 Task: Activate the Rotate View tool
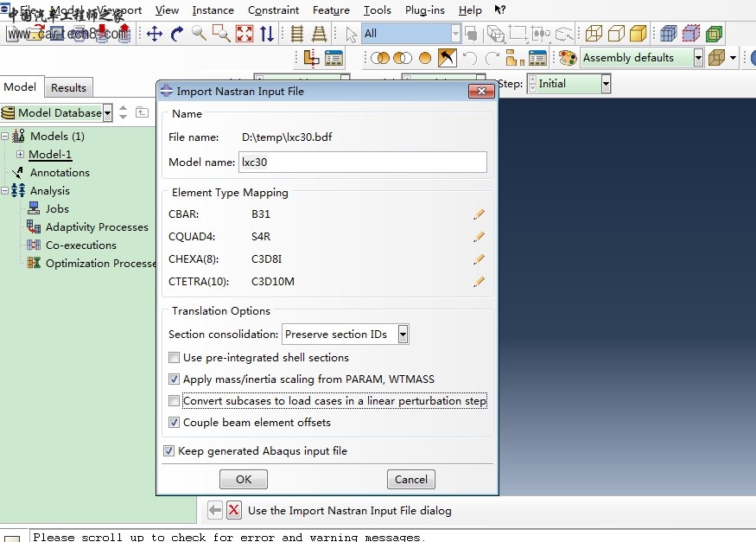pyautogui.click(x=177, y=34)
